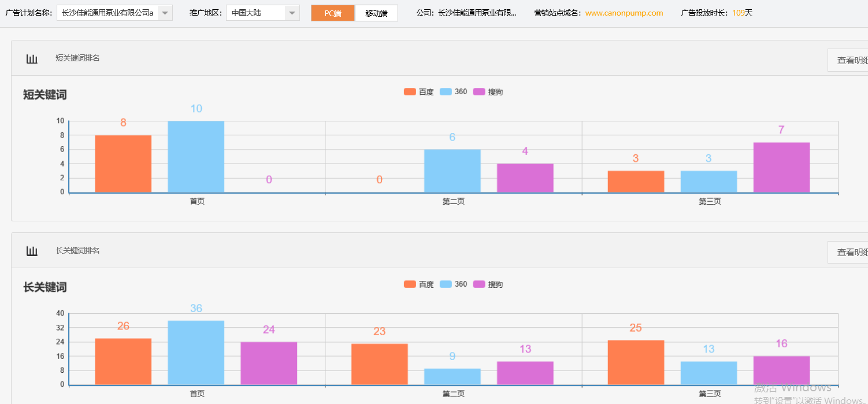Screen dimensions: 868x404
Task: Select the 360 legend in the 短关键词 chart
Action: pos(452,91)
